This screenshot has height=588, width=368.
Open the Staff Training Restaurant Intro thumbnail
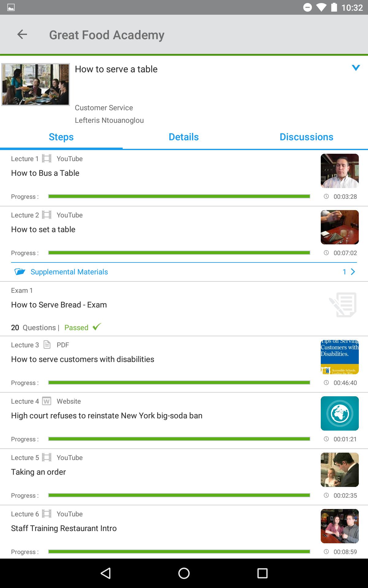click(340, 526)
